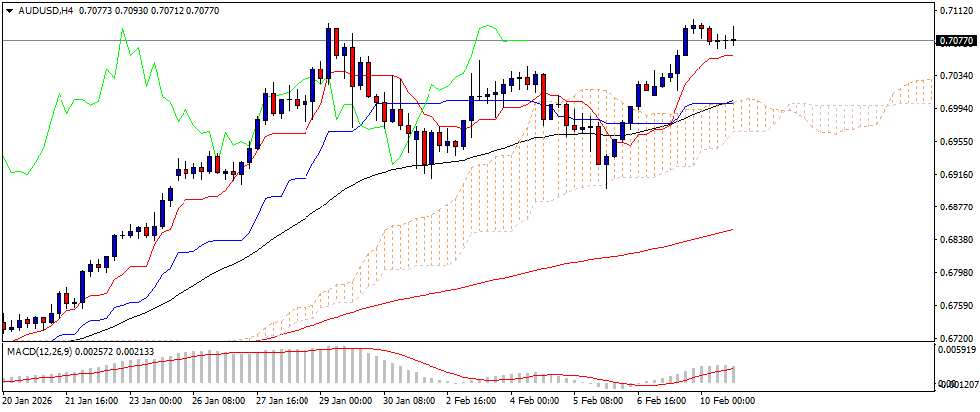Select the 20 Jan 2026 date label

point(26,401)
